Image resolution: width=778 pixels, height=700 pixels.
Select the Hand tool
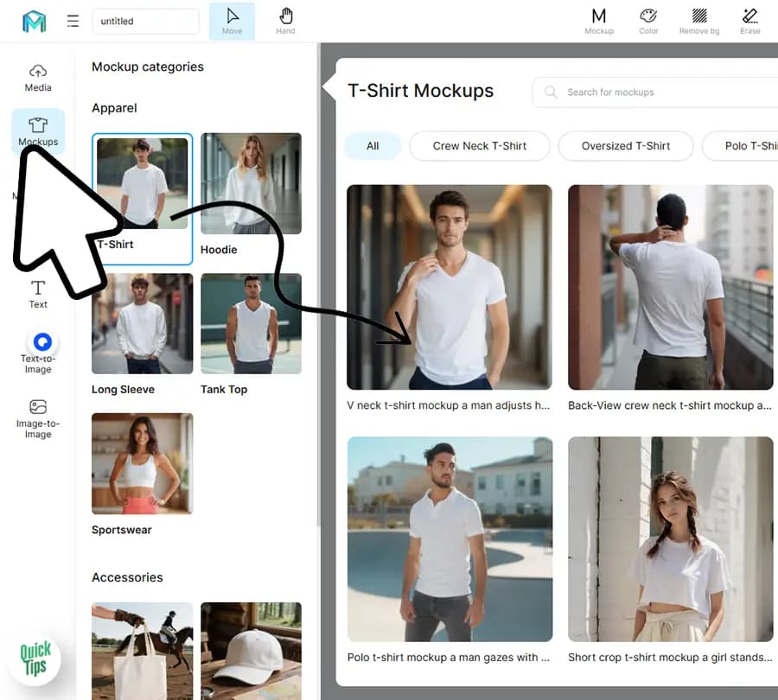click(x=285, y=21)
